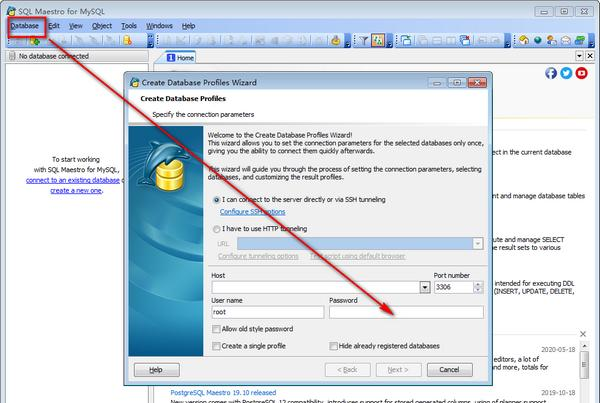Click the Next button in wizard
Viewport: 600px width, 403px height.
[398, 370]
